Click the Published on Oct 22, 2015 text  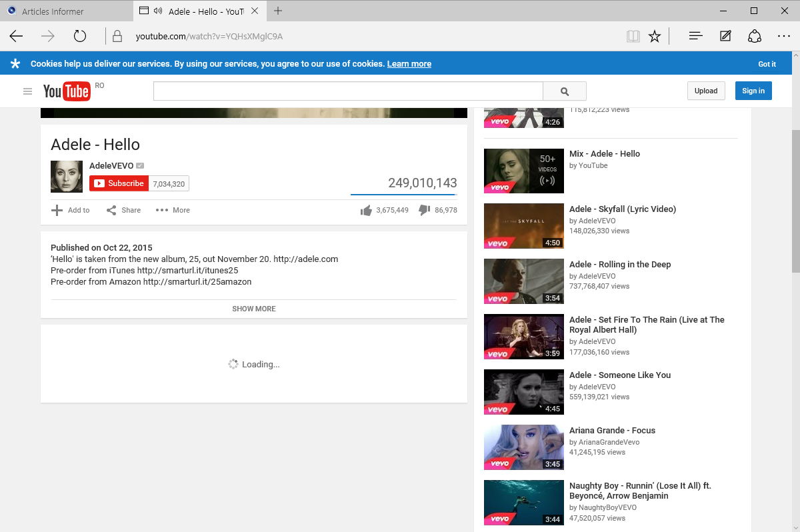tap(101, 248)
